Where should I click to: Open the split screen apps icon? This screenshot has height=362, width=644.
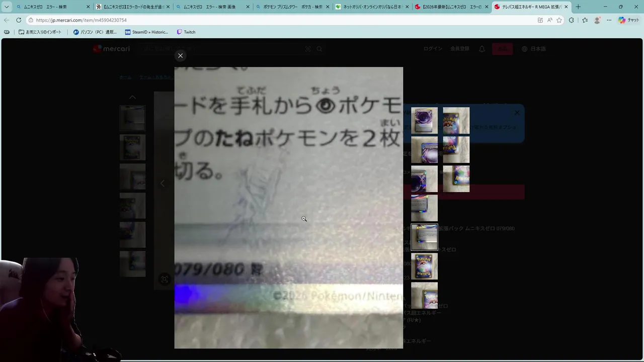coord(540,20)
